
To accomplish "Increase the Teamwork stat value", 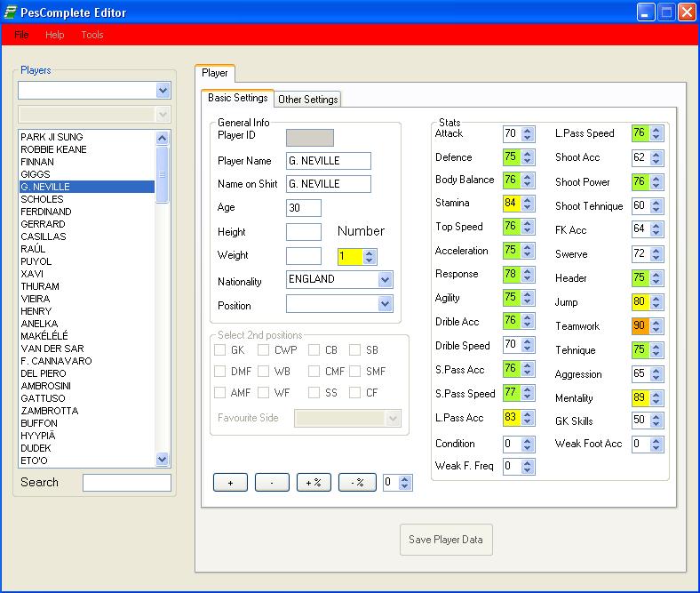I will click(655, 323).
